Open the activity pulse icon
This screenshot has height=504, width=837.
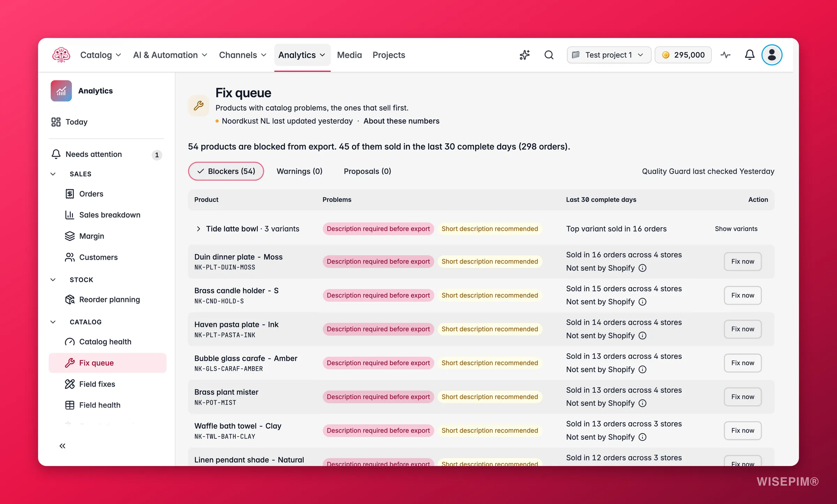click(726, 55)
